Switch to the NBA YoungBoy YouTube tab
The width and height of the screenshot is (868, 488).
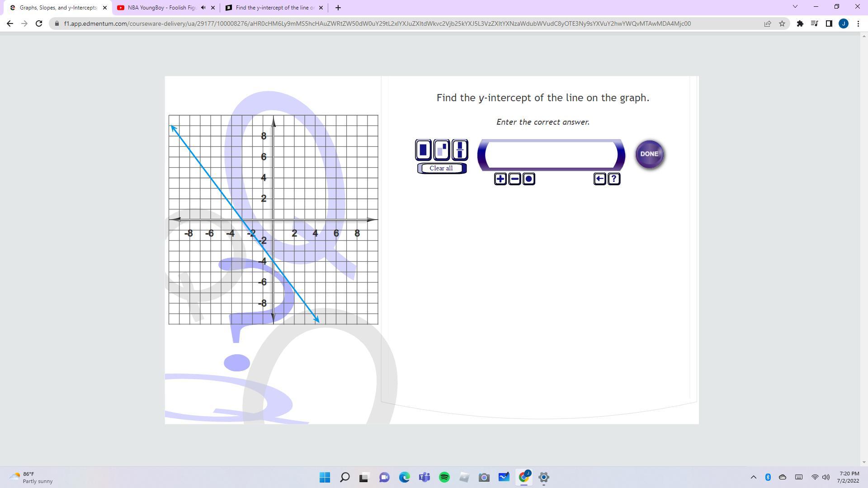[x=161, y=8]
